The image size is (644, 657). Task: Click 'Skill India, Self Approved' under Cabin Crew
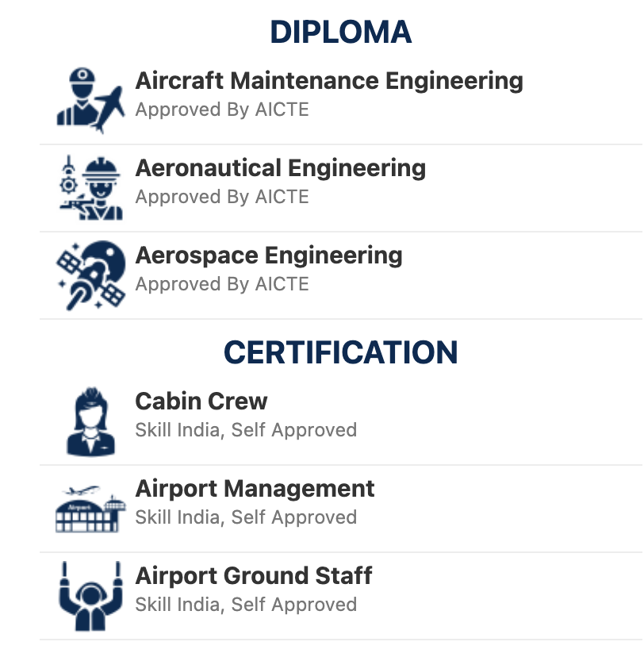pos(246,430)
